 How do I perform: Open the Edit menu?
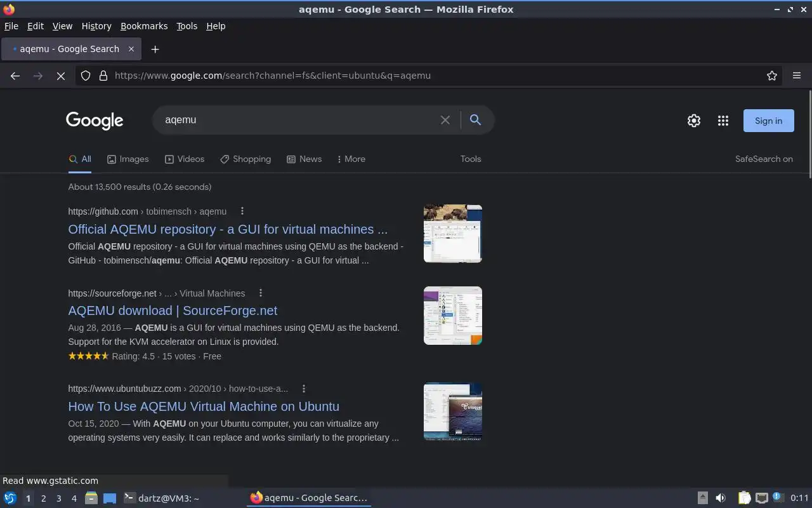pyautogui.click(x=36, y=26)
